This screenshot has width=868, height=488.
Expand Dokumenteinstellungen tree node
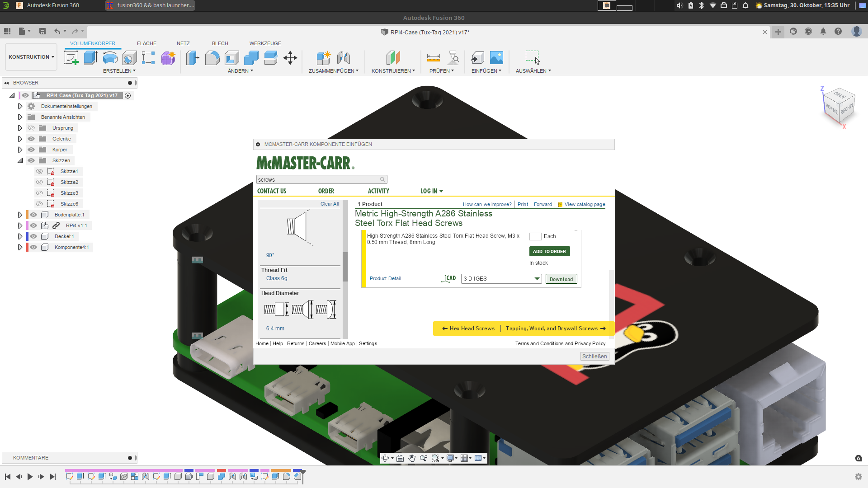pos(20,106)
